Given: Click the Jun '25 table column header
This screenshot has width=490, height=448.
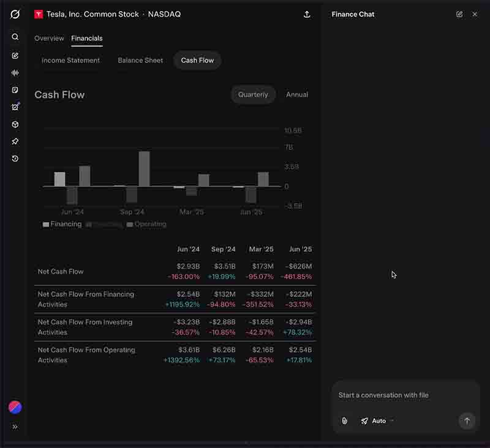Looking at the screenshot, I should [300, 249].
